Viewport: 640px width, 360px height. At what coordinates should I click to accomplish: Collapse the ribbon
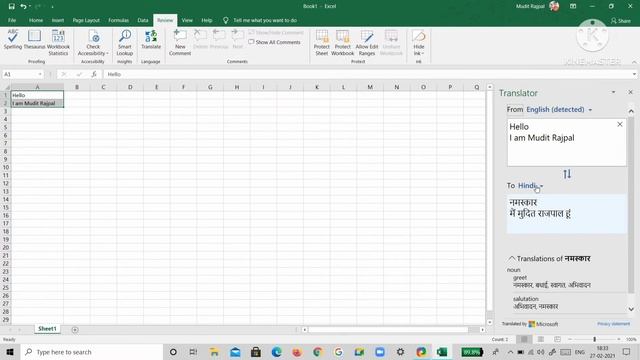pos(634,62)
